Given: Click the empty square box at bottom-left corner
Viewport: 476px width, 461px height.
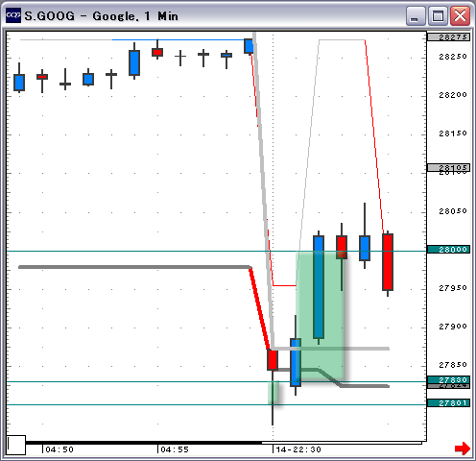Looking at the screenshot, I should pyautogui.click(x=16, y=445).
